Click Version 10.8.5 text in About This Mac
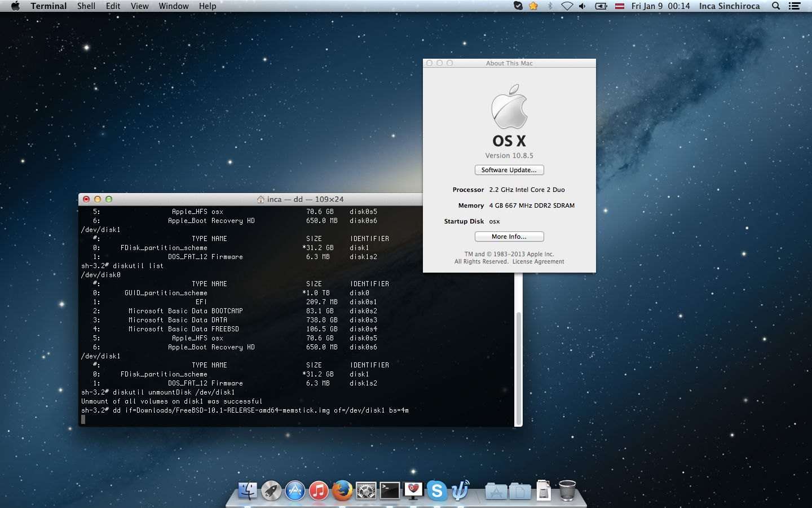The height and width of the screenshot is (508, 812). [509, 156]
